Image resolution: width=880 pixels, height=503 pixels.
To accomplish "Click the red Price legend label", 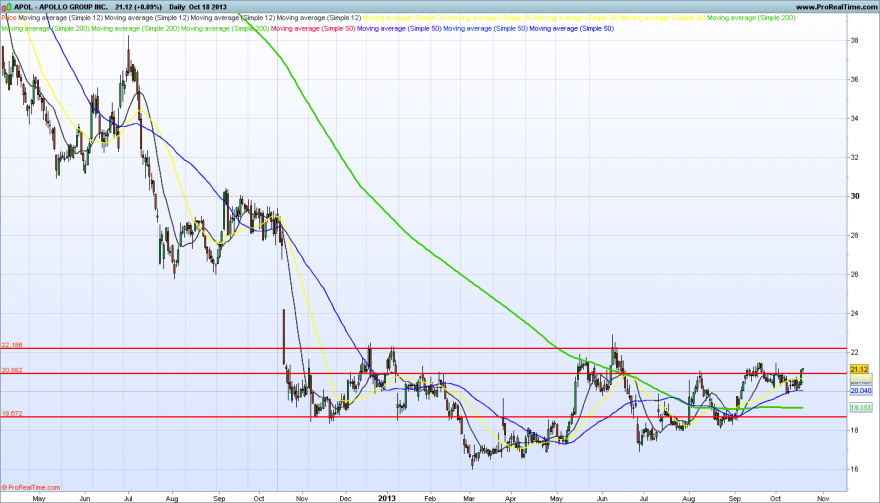I will (x=9, y=18).
